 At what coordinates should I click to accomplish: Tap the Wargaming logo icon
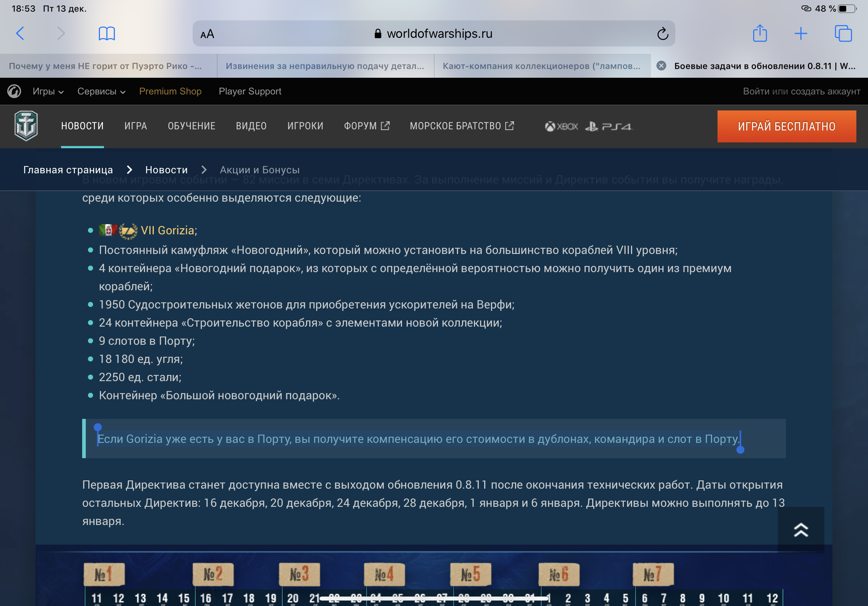pos(15,91)
